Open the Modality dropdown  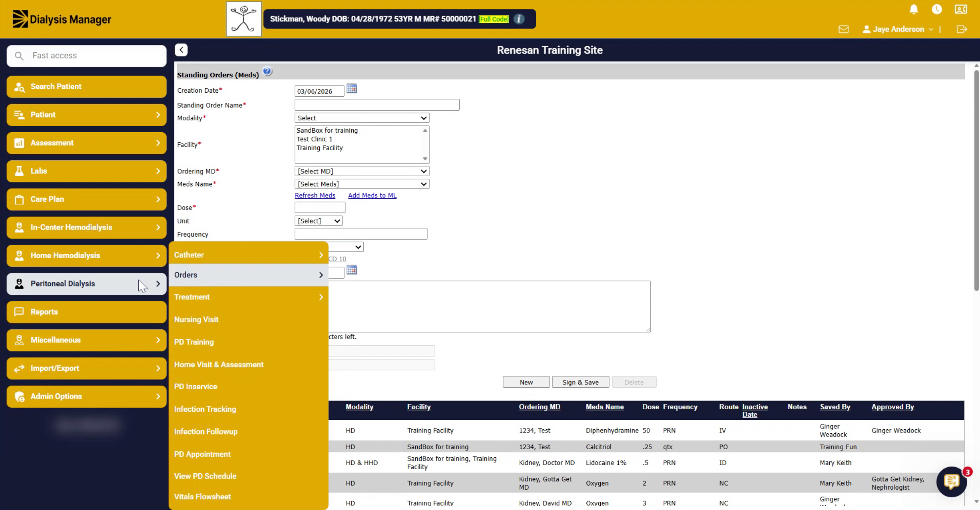pyautogui.click(x=362, y=118)
